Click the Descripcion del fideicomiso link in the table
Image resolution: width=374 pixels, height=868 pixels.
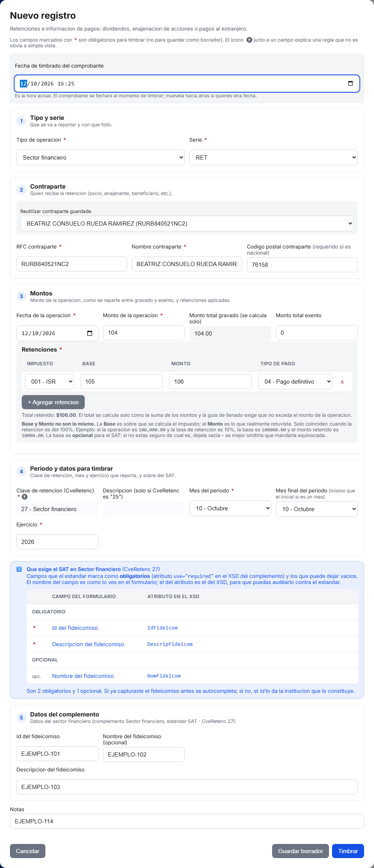(88, 644)
